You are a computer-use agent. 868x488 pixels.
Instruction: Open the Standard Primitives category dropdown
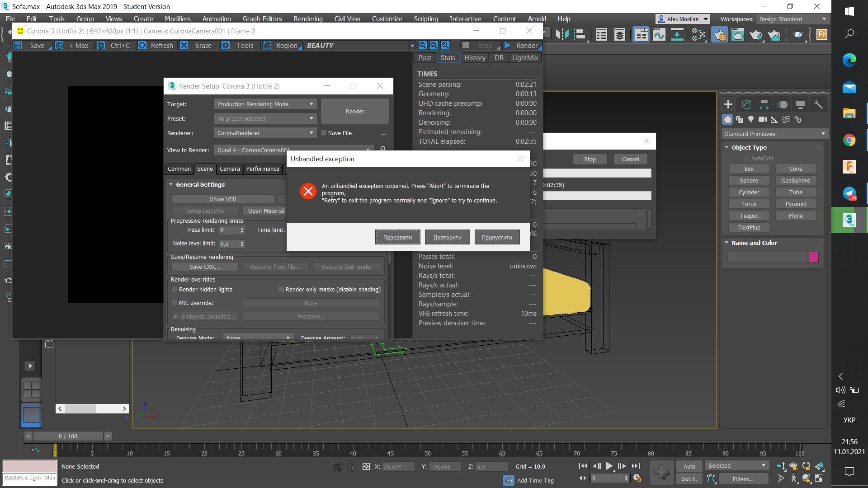coord(774,134)
